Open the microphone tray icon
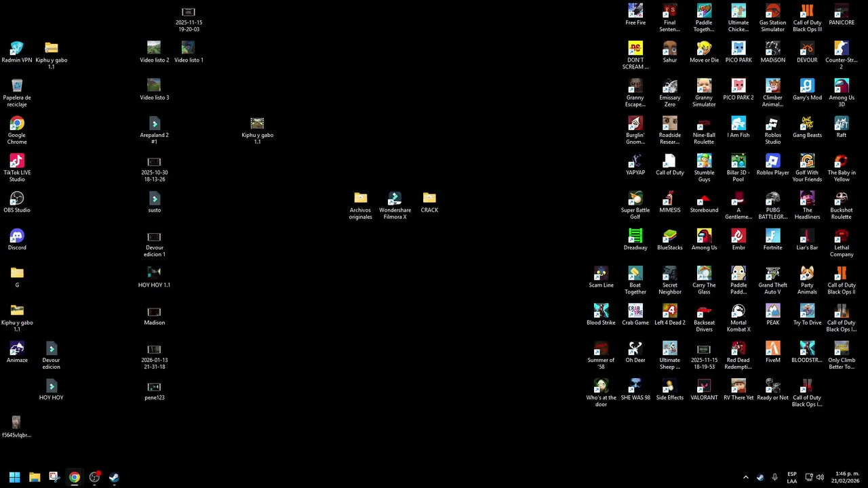Screen dimensions: 868x488 tap(774, 477)
